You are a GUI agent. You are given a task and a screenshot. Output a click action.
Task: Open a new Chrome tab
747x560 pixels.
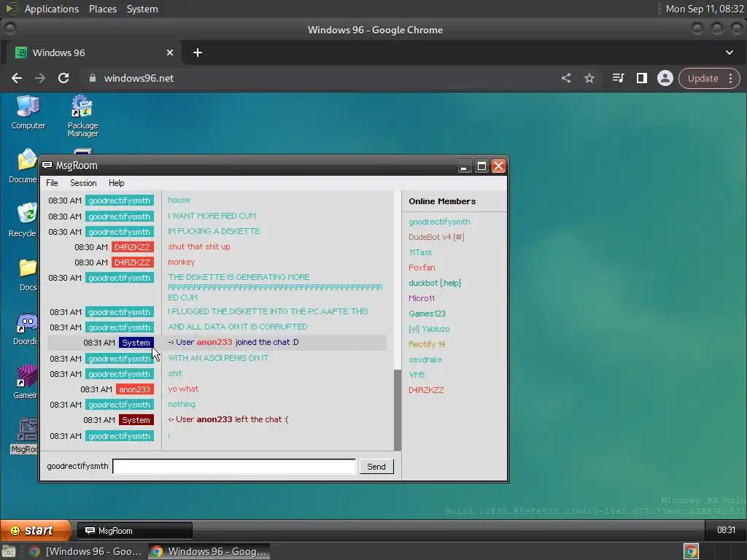click(198, 52)
